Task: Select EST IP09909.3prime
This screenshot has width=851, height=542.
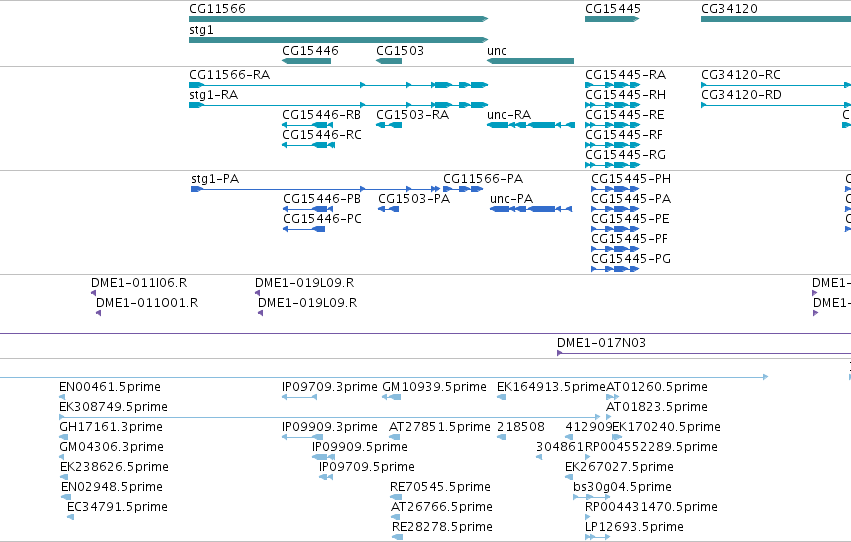Action: tap(300, 437)
